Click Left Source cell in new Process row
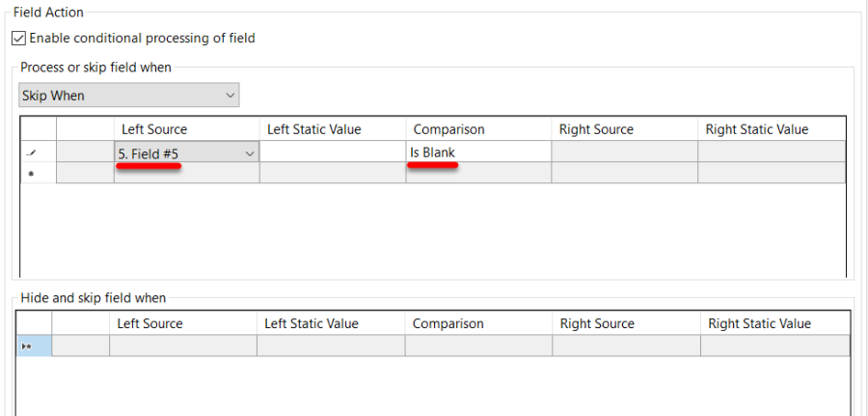The width and height of the screenshot is (868, 416). [186, 173]
